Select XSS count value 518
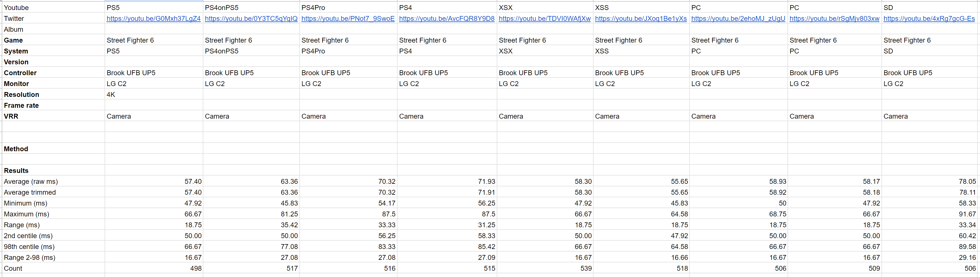This screenshot has width=980, height=277. 642,268
